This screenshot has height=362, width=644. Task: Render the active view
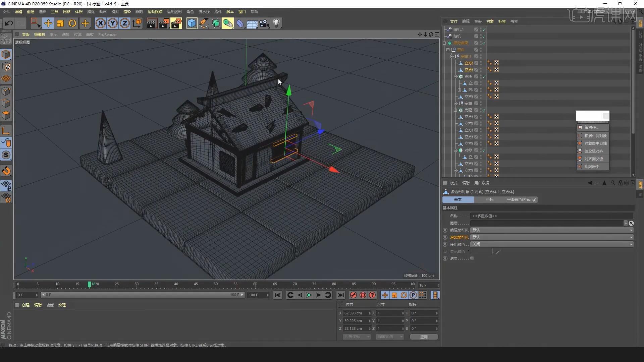pyautogui.click(x=152, y=23)
